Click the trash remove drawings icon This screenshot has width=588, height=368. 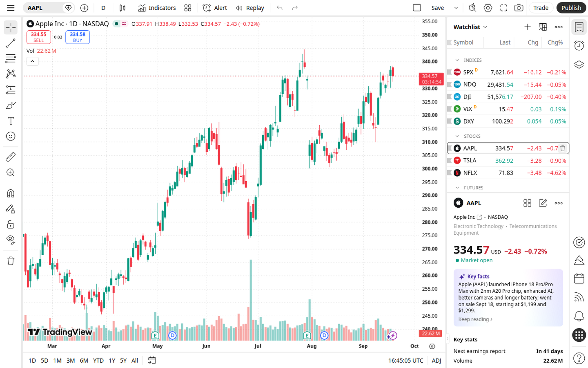pos(11,260)
